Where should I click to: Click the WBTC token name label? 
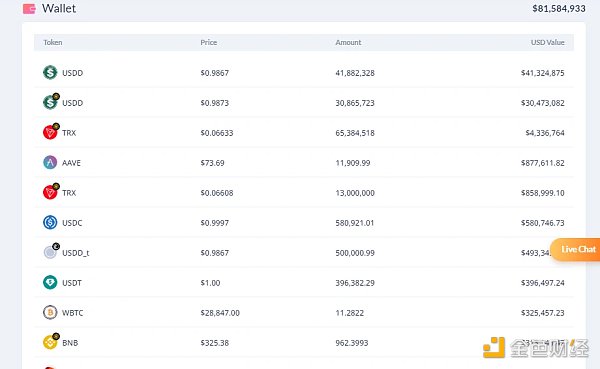[x=73, y=313]
